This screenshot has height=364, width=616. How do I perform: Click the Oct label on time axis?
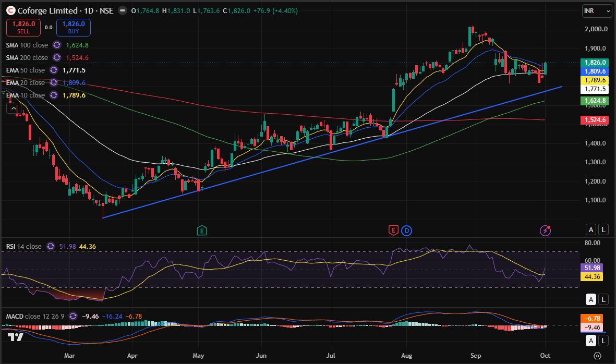pos(545,356)
